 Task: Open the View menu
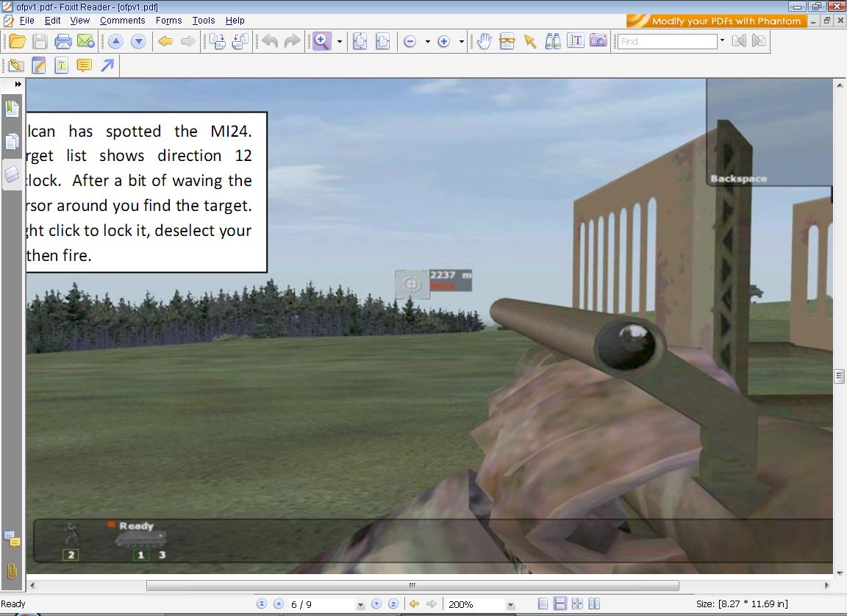[x=79, y=21]
